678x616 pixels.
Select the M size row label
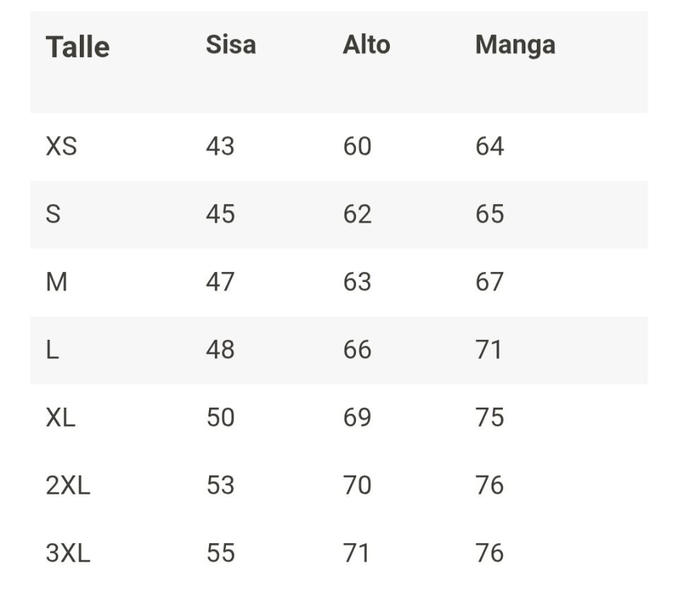click(x=56, y=282)
